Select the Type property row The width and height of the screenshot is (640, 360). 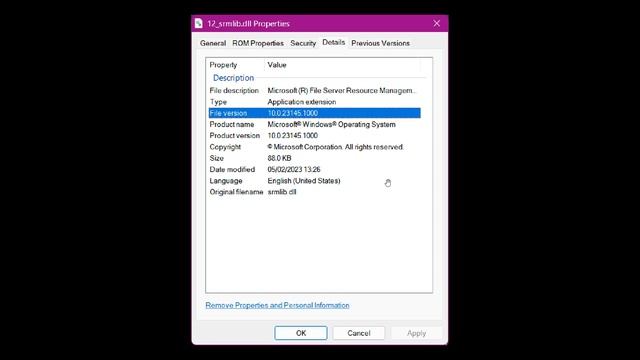click(x=314, y=102)
